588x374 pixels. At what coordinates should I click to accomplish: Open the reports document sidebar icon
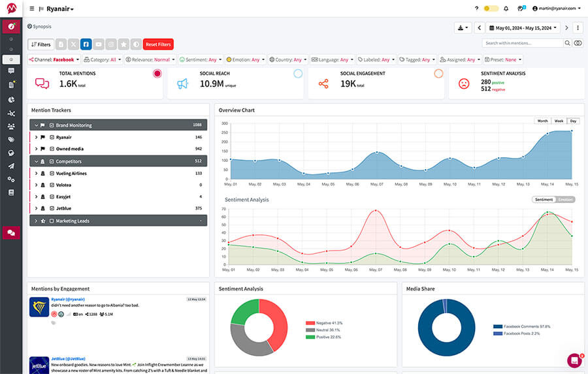coord(11,85)
